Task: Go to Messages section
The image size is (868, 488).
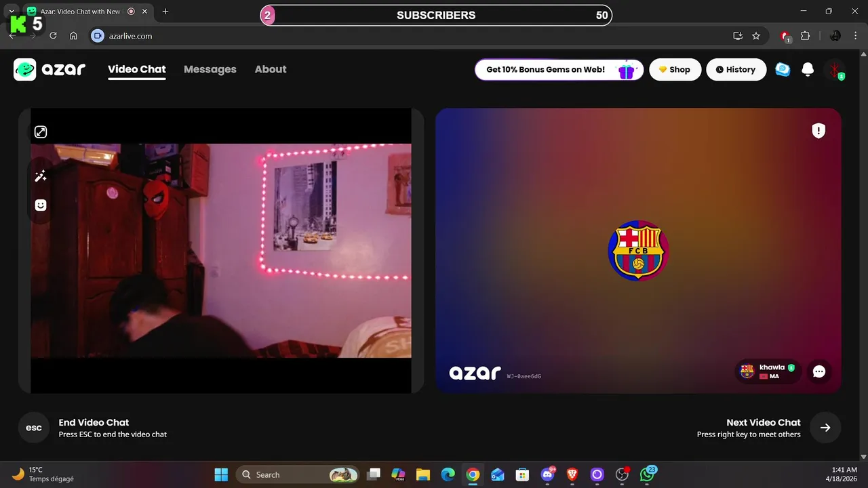Action: (210, 69)
